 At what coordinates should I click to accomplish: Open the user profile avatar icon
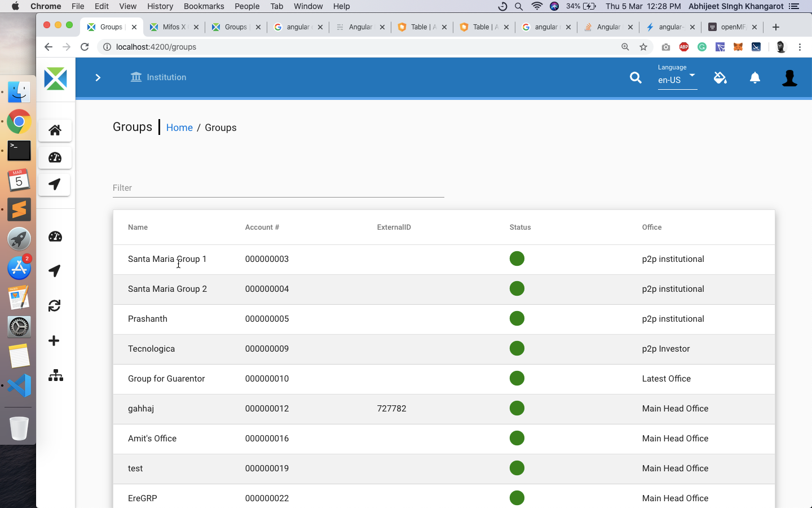(789, 78)
